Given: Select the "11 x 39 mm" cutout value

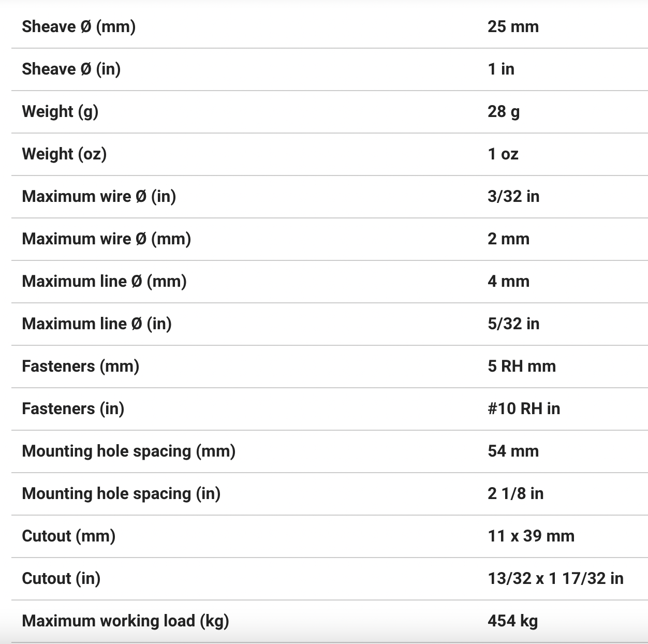Looking at the screenshot, I should (x=531, y=536).
